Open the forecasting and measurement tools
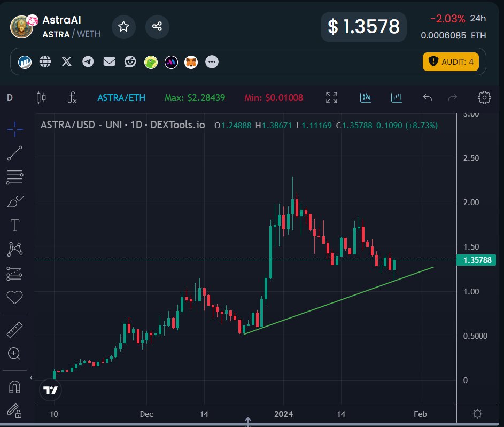 (14, 274)
